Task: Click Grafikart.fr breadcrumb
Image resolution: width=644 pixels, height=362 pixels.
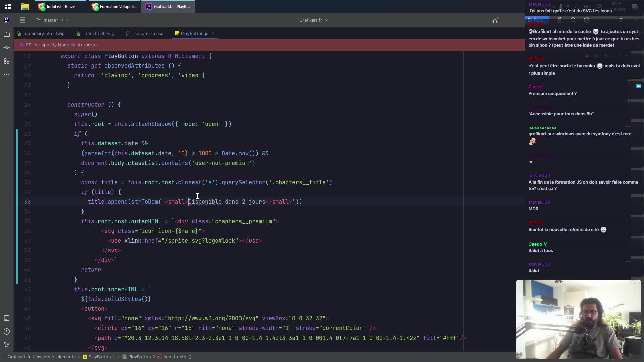Action: point(19,357)
